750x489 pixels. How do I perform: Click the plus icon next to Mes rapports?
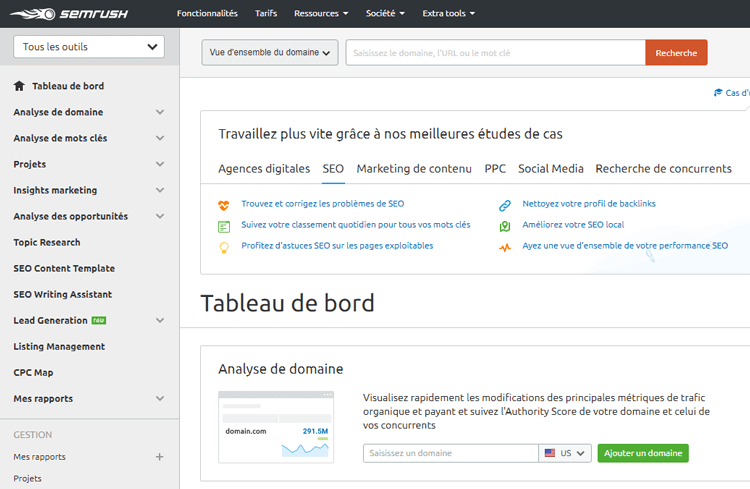point(159,457)
